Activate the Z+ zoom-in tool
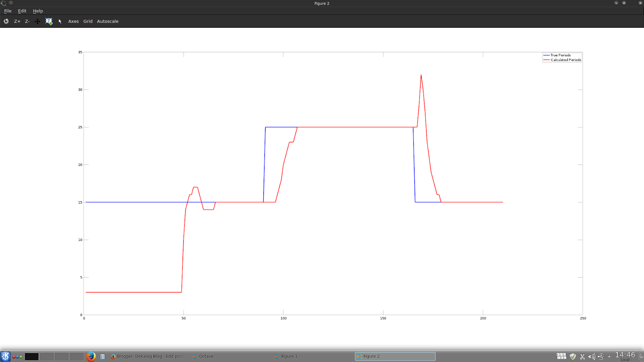 click(17, 21)
